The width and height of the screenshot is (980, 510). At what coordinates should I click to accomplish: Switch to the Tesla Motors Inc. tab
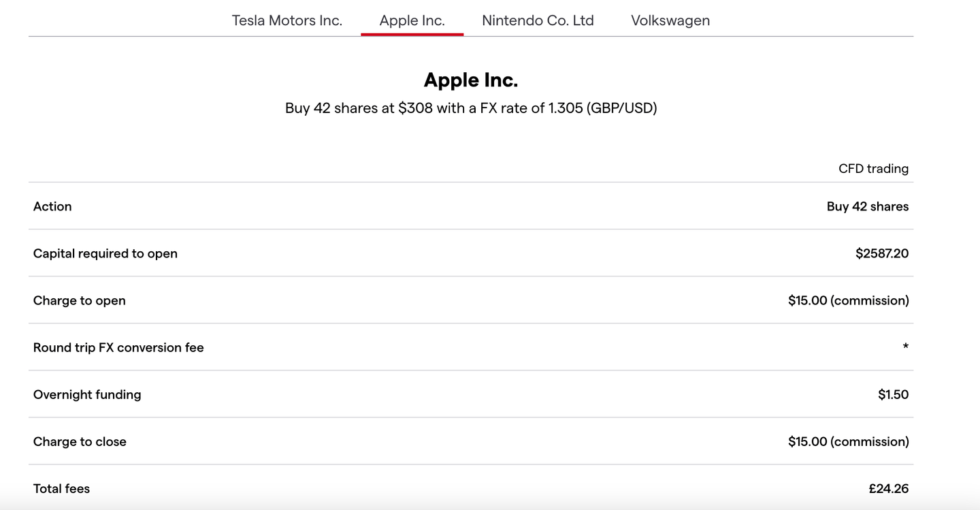(x=287, y=20)
